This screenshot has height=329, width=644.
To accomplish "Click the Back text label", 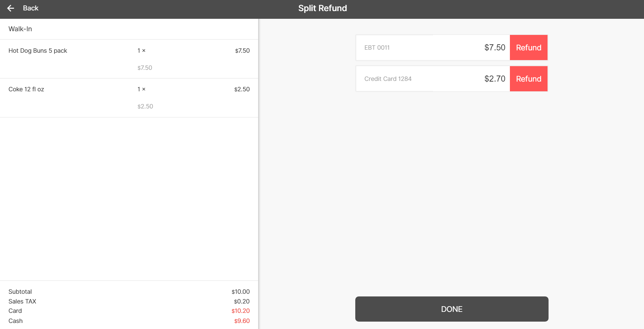I will 31,8.
